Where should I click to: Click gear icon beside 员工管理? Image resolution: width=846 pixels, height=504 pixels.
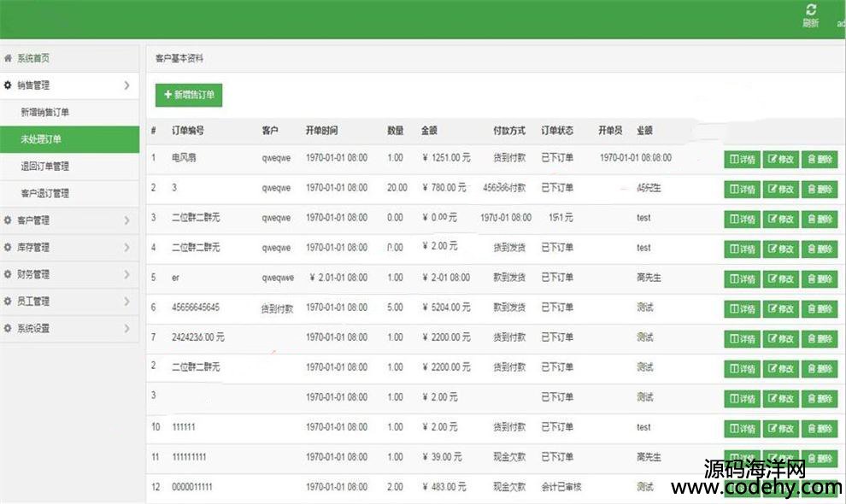(x=9, y=302)
